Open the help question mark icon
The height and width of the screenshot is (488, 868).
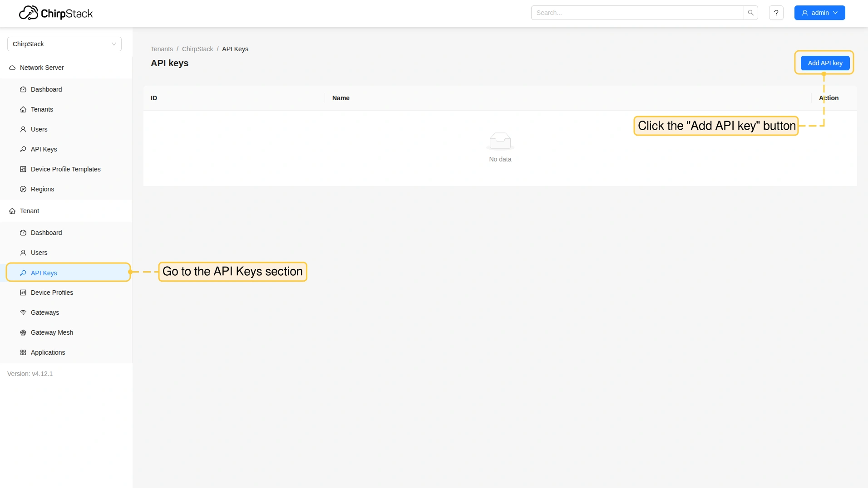click(776, 13)
